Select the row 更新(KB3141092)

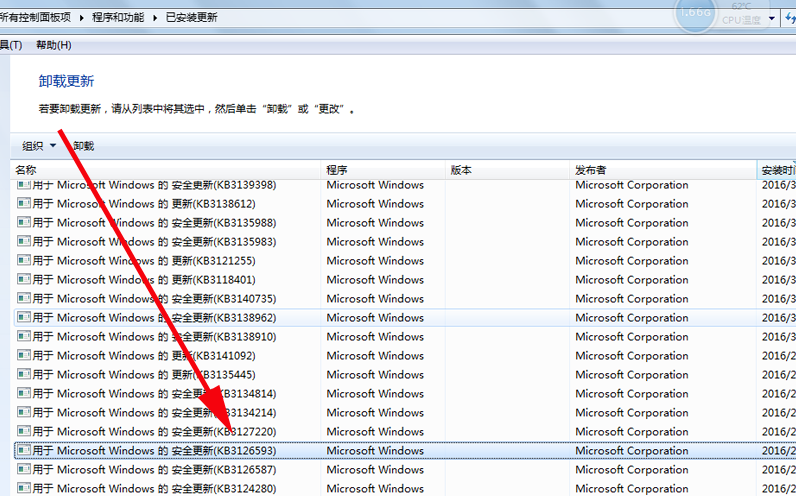point(405,355)
